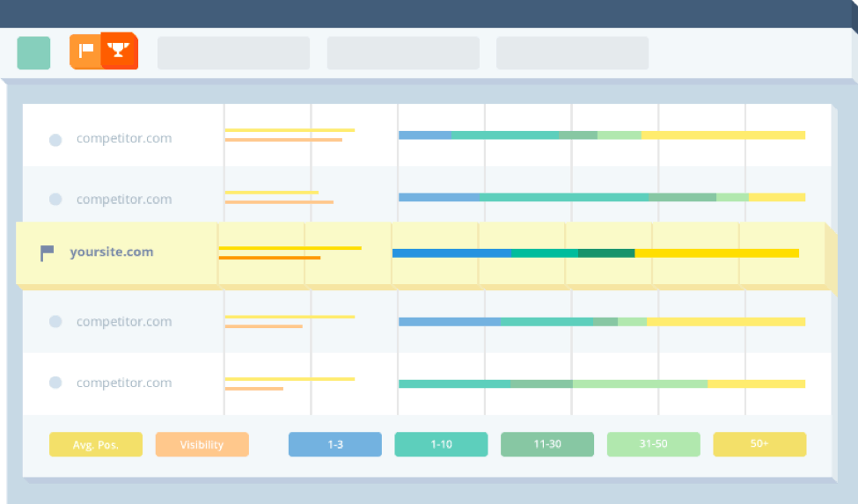Toggle the 1-3 ranking legend

(335, 444)
